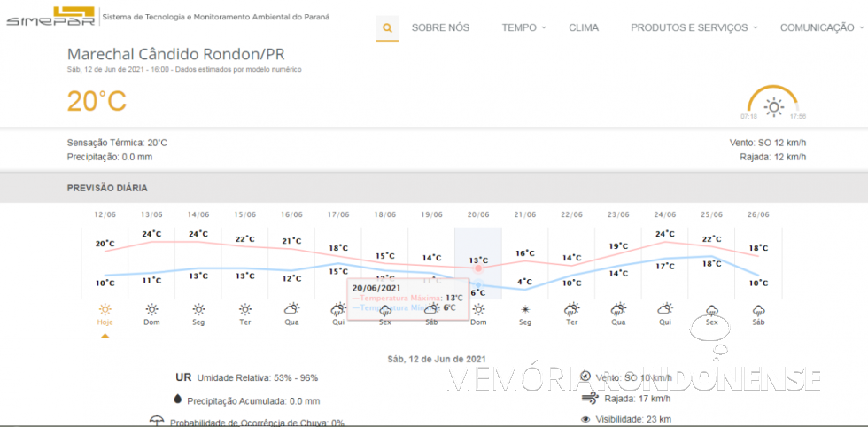Go to the CLIMA menu item

[x=583, y=27]
